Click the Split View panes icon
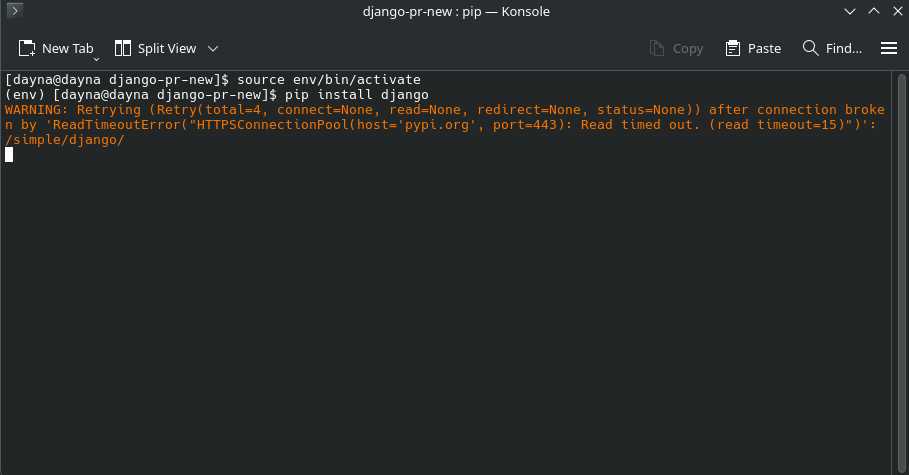This screenshot has width=909, height=475. [123, 48]
